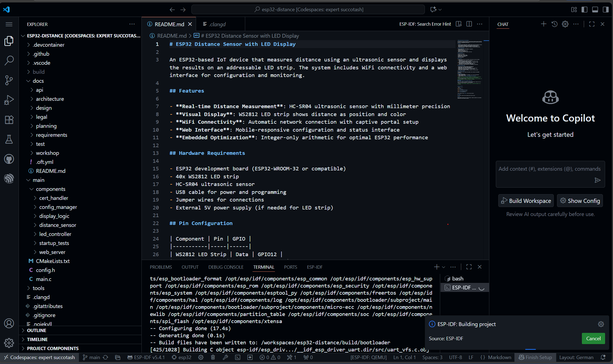Viewport: 613px width, 364px height.
Task: Open the GitHub sidebar view
Action: (x=9, y=159)
